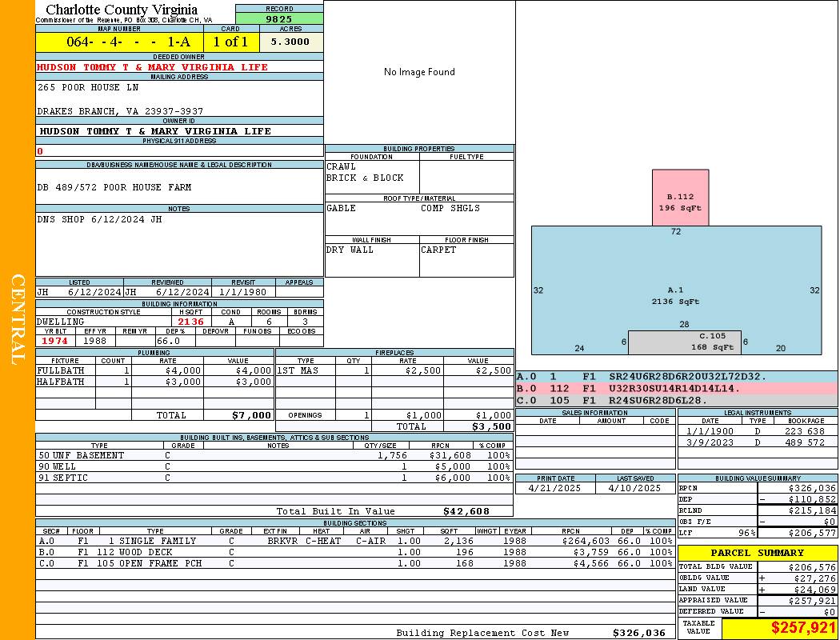Click Total Built In Value $42,608

click(466, 511)
